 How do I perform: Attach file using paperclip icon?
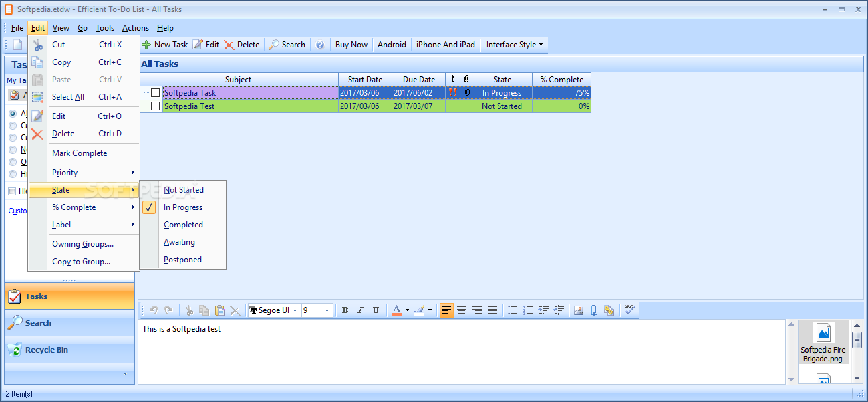coord(593,310)
